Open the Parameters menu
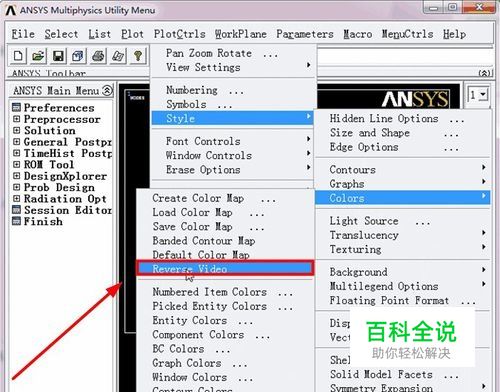 pyautogui.click(x=305, y=34)
